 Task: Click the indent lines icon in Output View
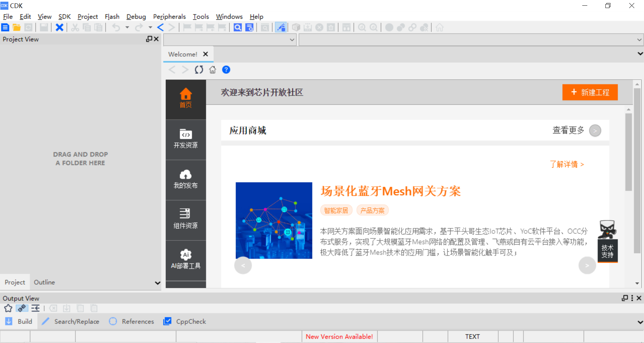coord(35,308)
